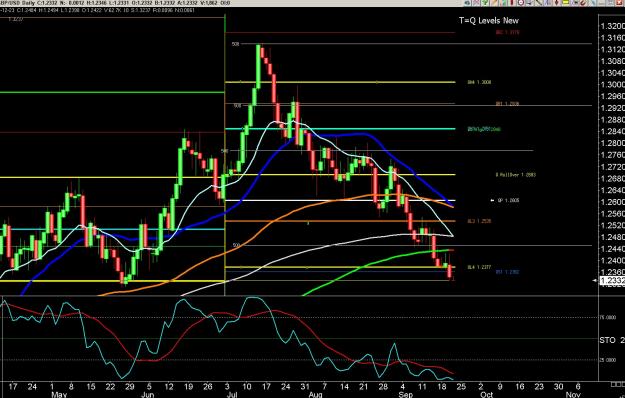Image resolution: width=625 pixels, height=398 pixels.
Task: Click the thick red bar toolbar icon
Action: pyautogui.click(x=511, y=2)
